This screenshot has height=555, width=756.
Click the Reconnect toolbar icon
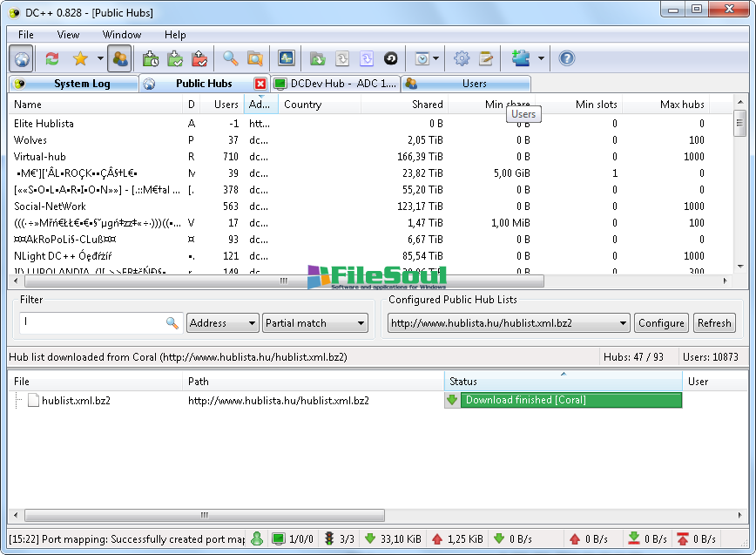click(52, 59)
